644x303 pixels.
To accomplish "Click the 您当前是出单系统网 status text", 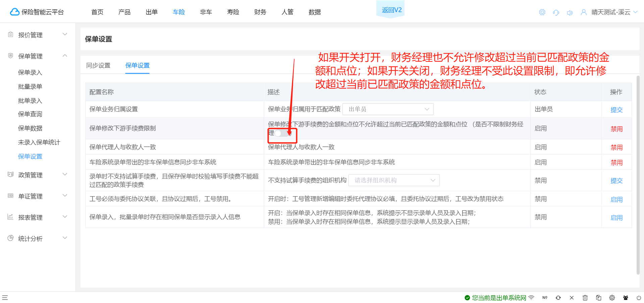I will (x=499, y=298).
